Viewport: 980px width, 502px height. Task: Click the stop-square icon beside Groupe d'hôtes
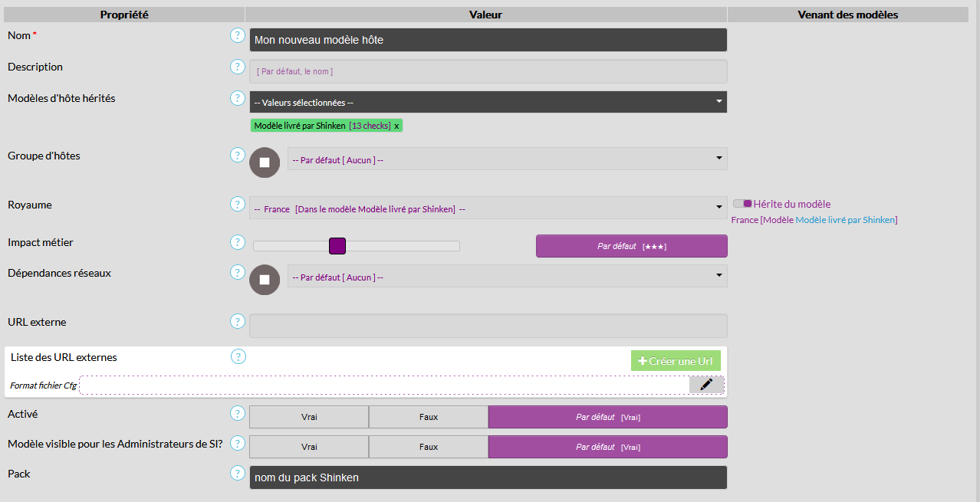(x=265, y=162)
